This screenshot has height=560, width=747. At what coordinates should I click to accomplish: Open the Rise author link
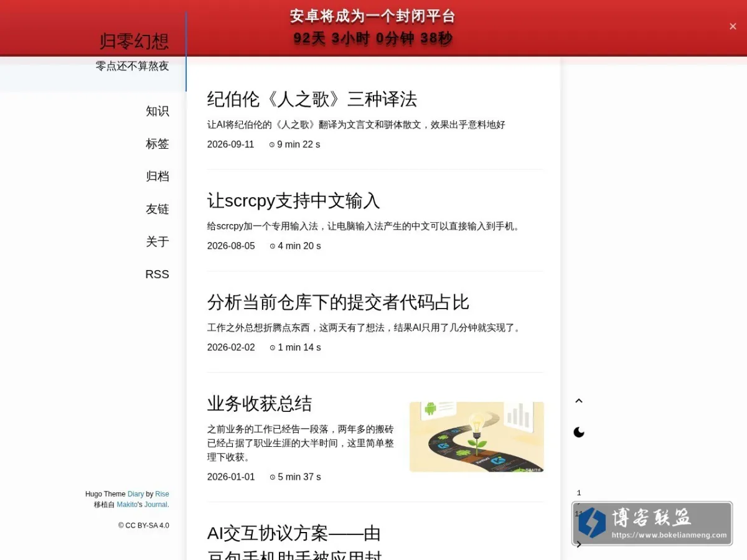point(162,494)
